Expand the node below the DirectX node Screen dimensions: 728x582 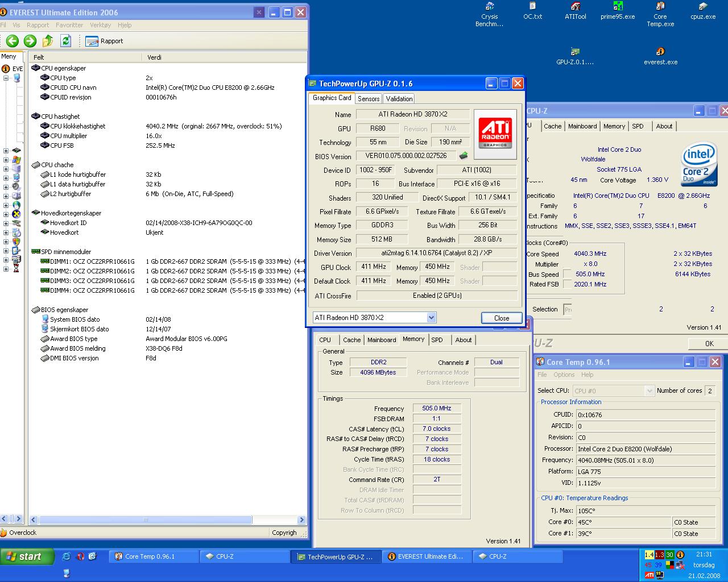coord(6,223)
